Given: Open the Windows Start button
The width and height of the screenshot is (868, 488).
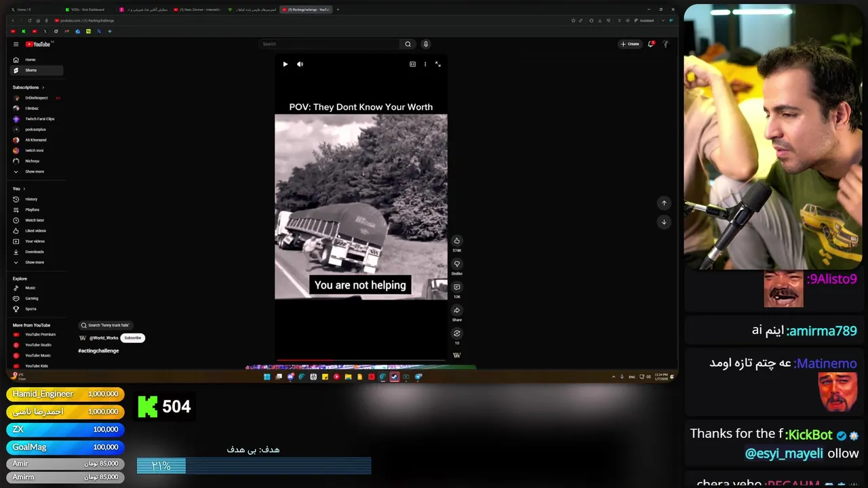Looking at the screenshot, I should (x=267, y=377).
